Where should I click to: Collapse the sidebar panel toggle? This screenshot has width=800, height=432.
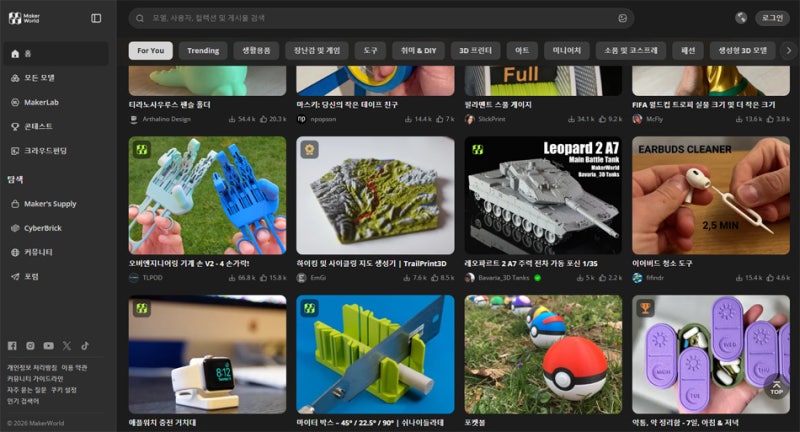(x=96, y=18)
